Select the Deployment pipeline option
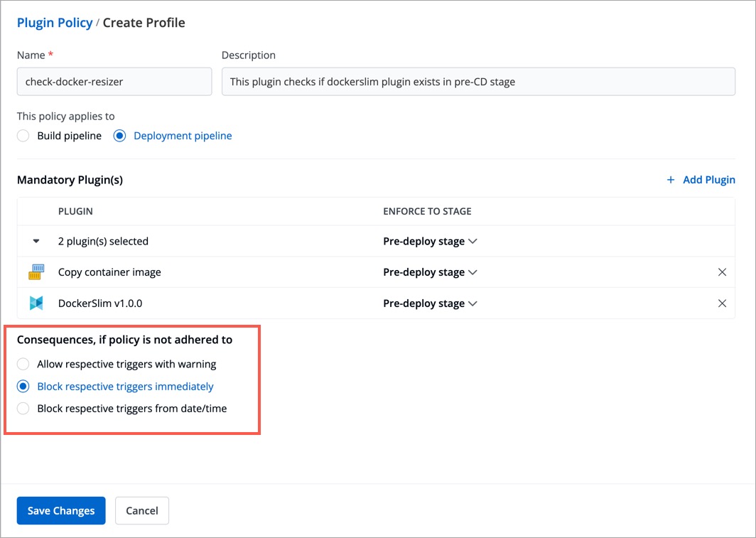 click(119, 136)
